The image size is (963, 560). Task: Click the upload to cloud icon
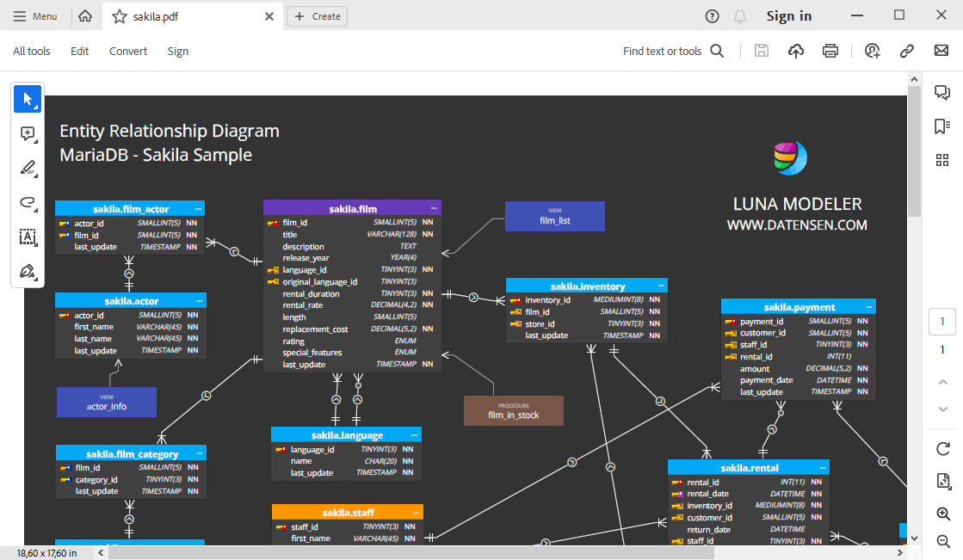pos(796,51)
